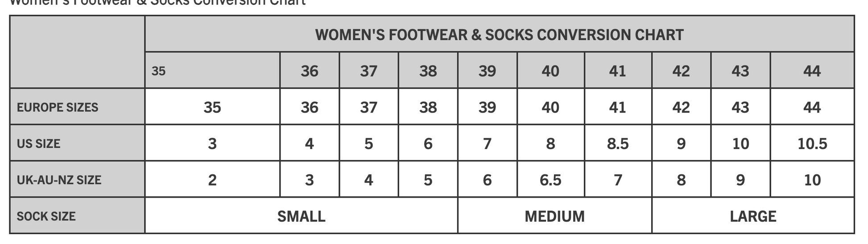This screenshot has height=244, width=868.
Task: Click the small left-aligned 35 header cell
Action: point(212,70)
